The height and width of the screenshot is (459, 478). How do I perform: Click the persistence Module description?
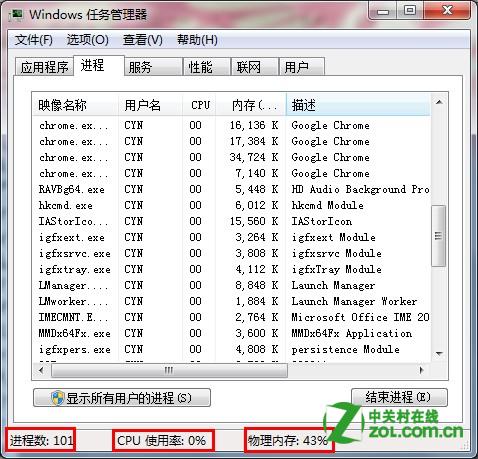click(346, 349)
